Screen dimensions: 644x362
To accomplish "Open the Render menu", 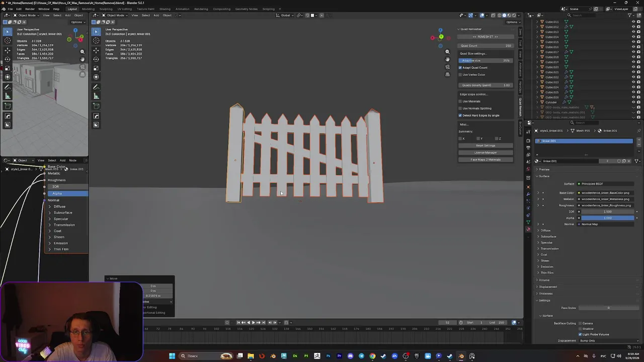I will coord(30,9).
